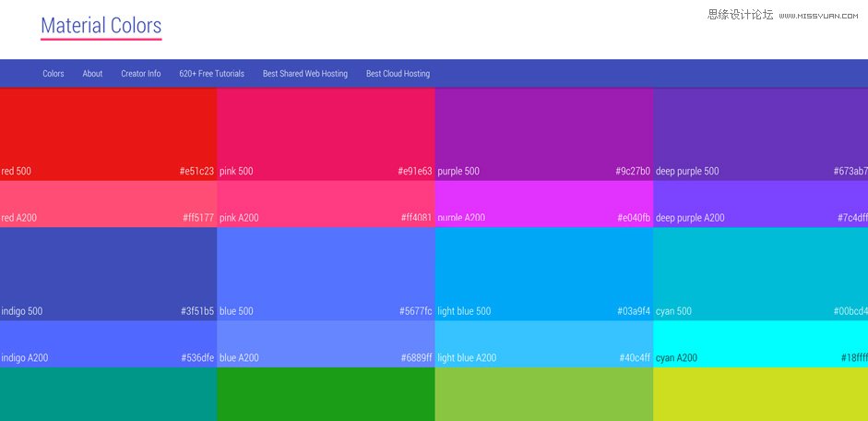Image resolution: width=868 pixels, height=421 pixels.
Task: Choose the deep purple A200 swatch
Action: [x=761, y=204]
